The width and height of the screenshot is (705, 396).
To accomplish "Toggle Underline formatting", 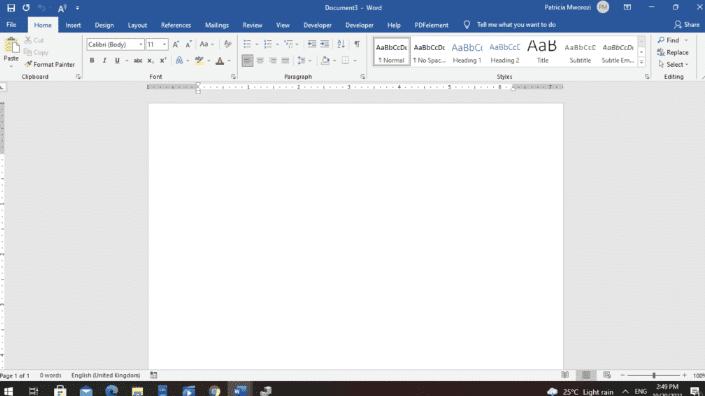I will pos(117,60).
